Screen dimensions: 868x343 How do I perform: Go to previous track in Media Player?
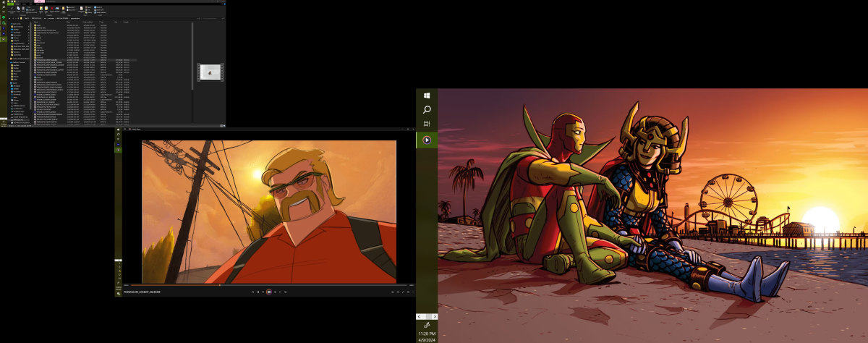tap(258, 292)
